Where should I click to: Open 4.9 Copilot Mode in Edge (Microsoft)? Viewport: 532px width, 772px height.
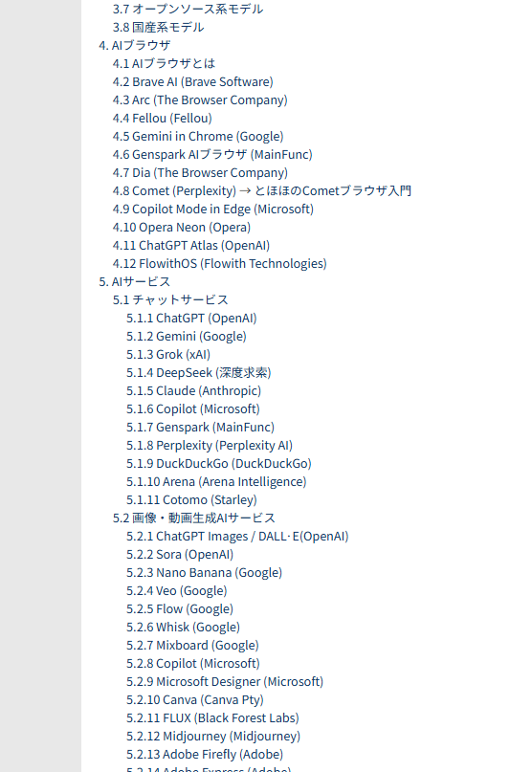212,210
